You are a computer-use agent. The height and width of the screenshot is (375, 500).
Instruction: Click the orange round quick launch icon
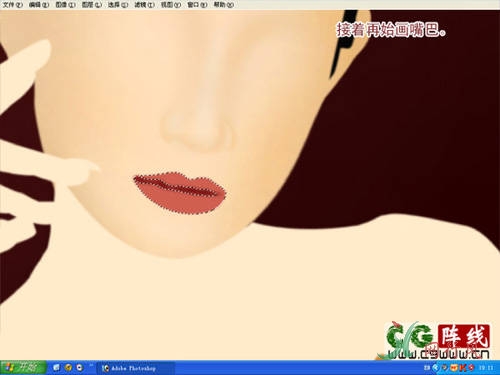pos(68,368)
